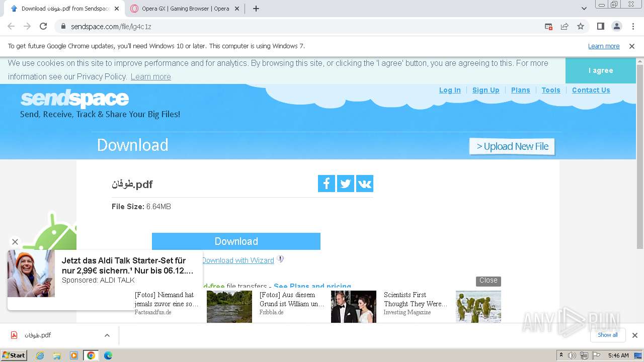
Task: Open the Download with Wizard link
Action: click(x=238, y=260)
